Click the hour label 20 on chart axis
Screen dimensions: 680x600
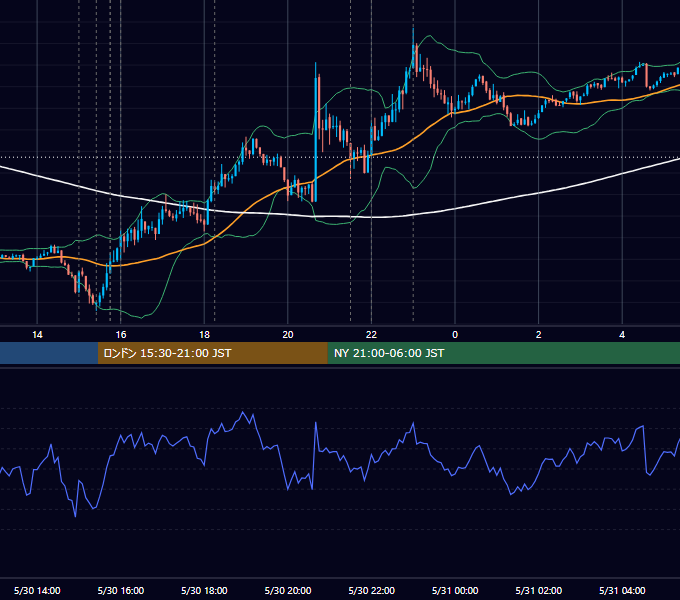point(288,335)
